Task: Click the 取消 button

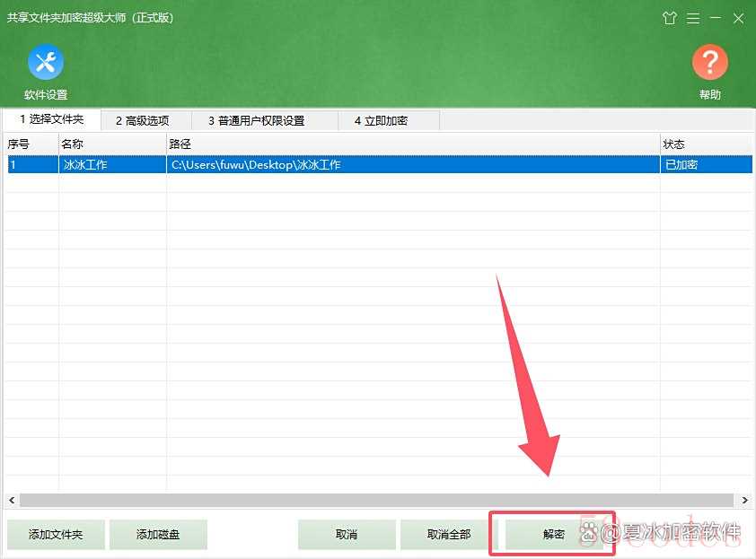Action: pos(347,535)
